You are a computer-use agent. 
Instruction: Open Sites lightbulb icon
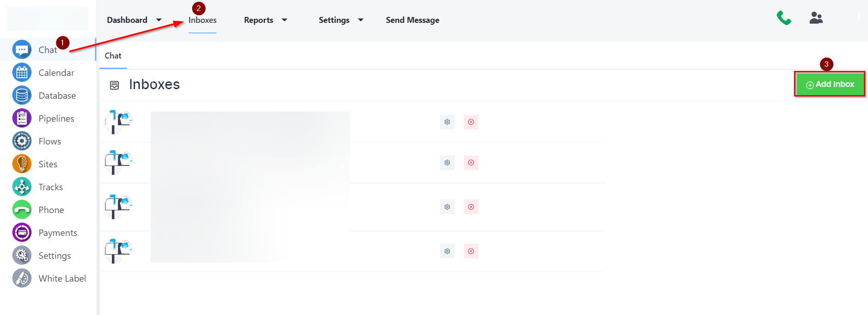[x=21, y=164]
